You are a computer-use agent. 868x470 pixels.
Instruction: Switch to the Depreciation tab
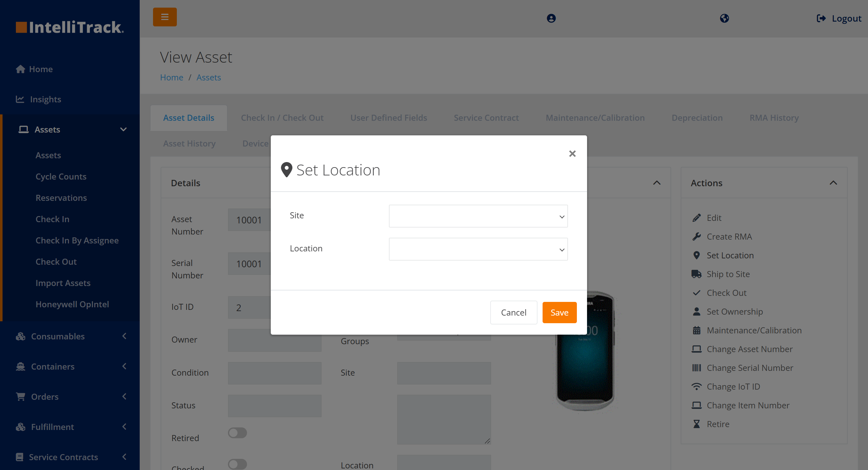tap(697, 118)
